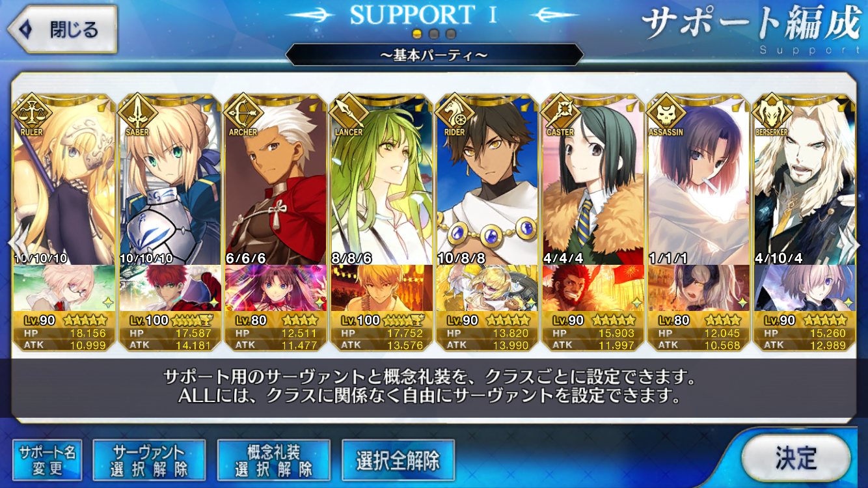Confirm the setup with 決定 button

796,458
